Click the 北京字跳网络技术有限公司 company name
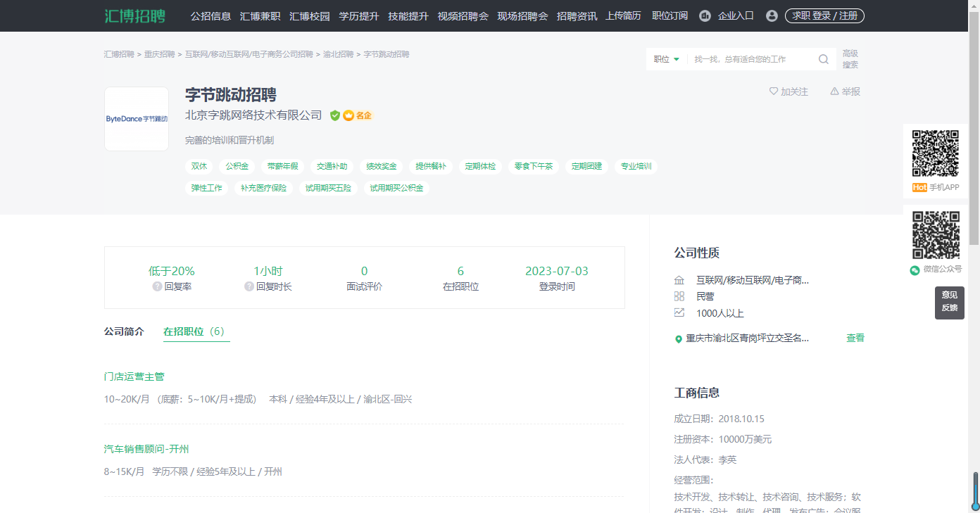This screenshot has height=513, width=980. point(253,115)
